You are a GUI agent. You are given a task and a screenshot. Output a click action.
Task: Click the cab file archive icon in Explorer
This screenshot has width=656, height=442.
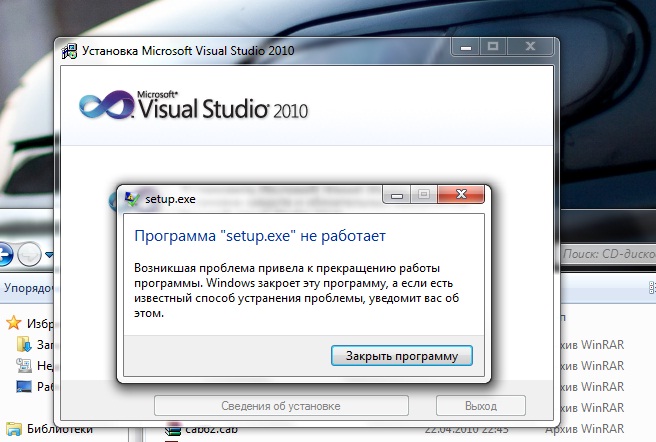pyautogui.click(x=173, y=429)
